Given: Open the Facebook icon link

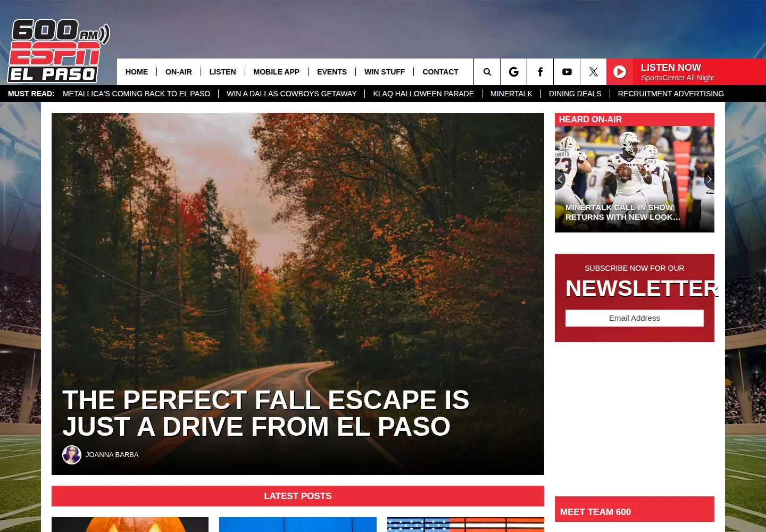Looking at the screenshot, I should click(540, 72).
